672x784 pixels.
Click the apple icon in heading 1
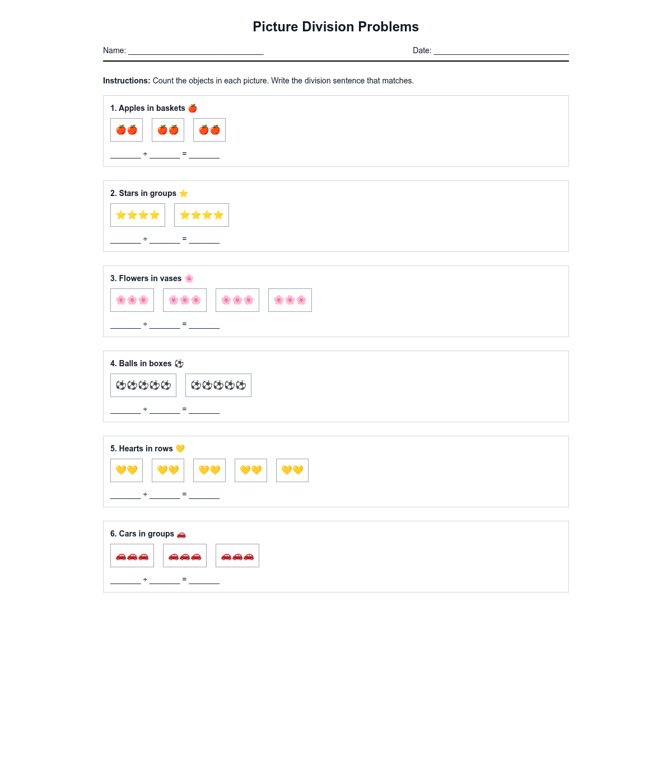[192, 108]
